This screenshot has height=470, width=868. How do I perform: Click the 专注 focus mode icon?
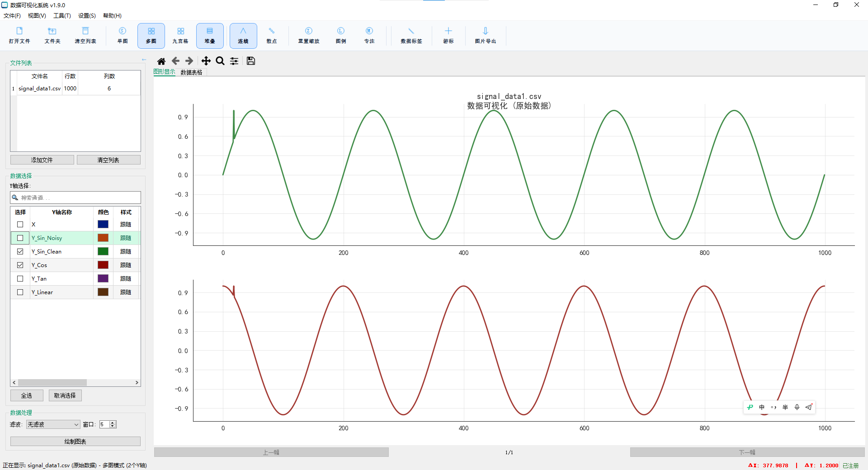369,35
